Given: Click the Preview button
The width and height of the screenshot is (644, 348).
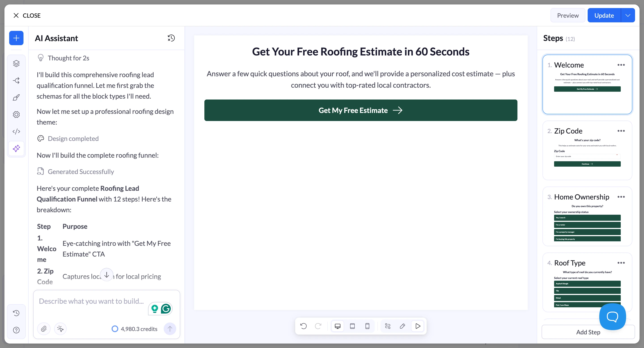Looking at the screenshot, I should [x=568, y=15].
